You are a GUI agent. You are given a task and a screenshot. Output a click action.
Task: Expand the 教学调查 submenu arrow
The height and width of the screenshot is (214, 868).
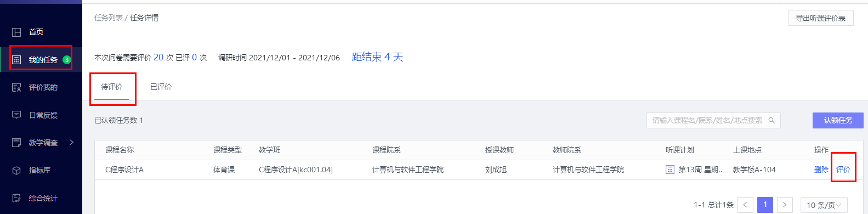click(71, 143)
